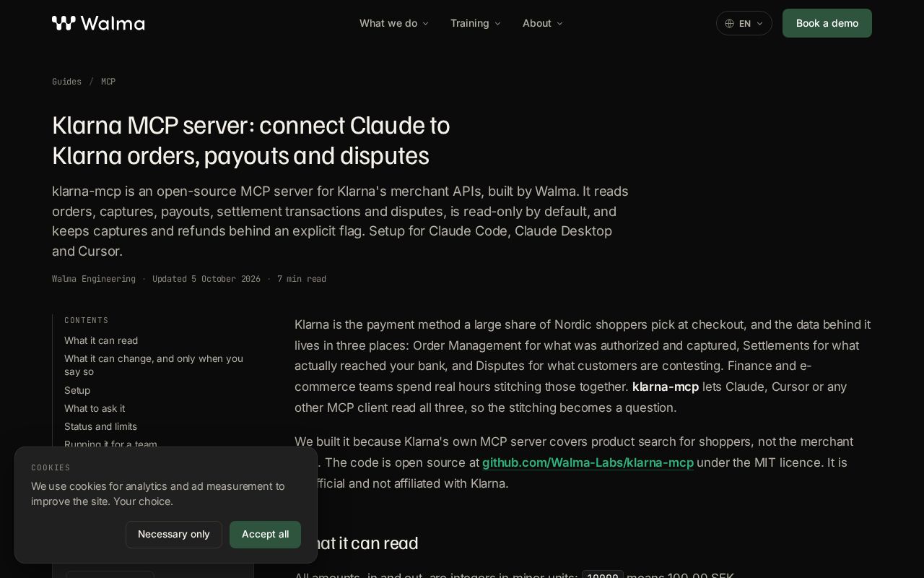This screenshot has width=924, height=578.
Task: Click the Book a demo button
Action: click(827, 23)
